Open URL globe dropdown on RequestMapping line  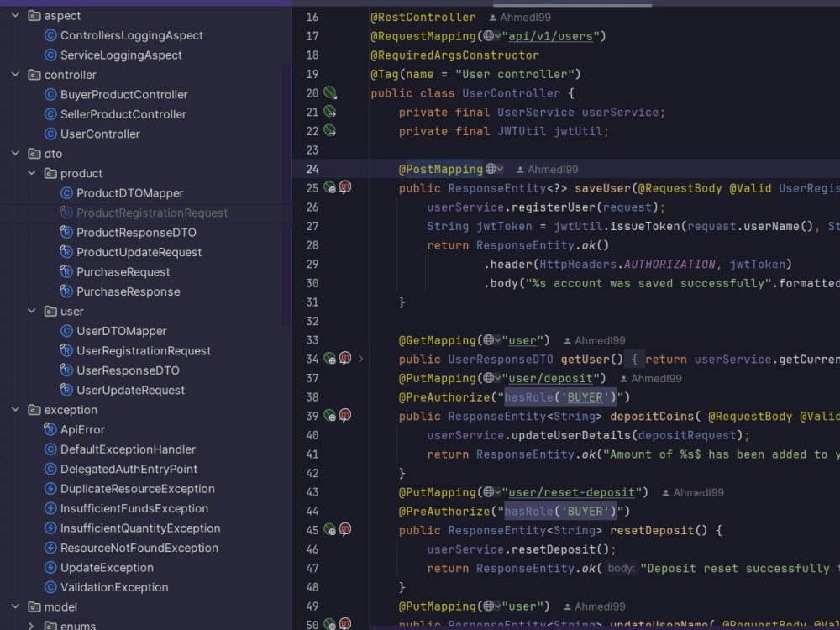point(491,36)
